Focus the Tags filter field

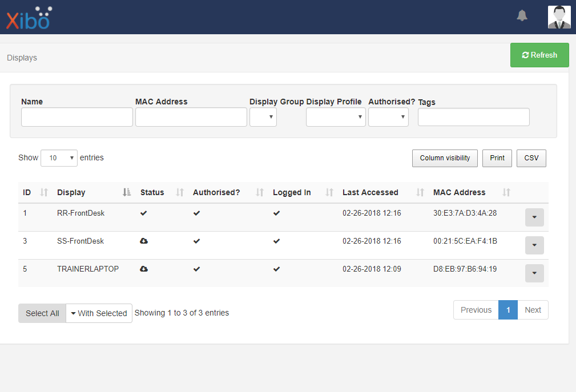(473, 117)
